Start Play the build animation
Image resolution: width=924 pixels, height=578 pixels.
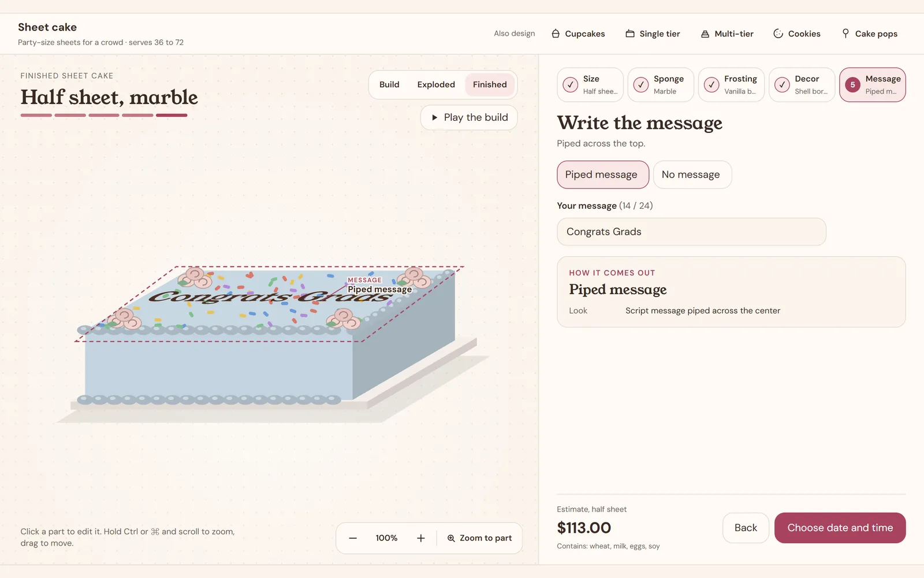469,117
